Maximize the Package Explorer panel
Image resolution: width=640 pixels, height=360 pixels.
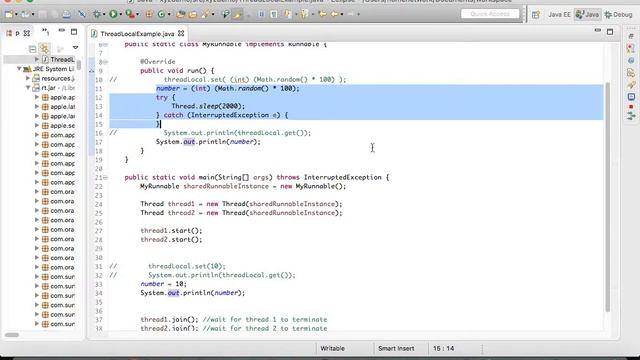pyautogui.click(x=74, y=31)
